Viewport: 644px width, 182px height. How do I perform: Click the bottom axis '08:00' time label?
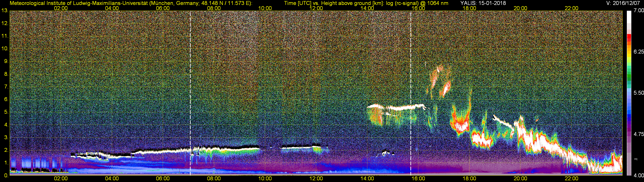click(214, 179)
